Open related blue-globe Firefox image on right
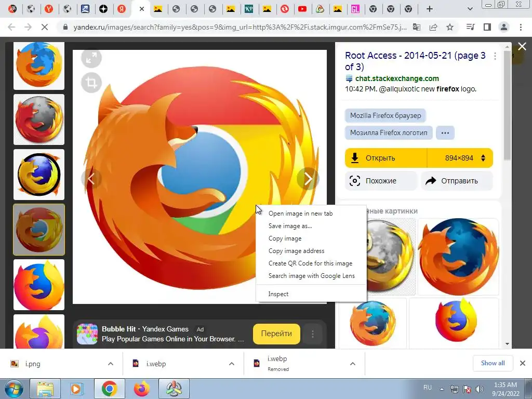 tap(458, 257)
